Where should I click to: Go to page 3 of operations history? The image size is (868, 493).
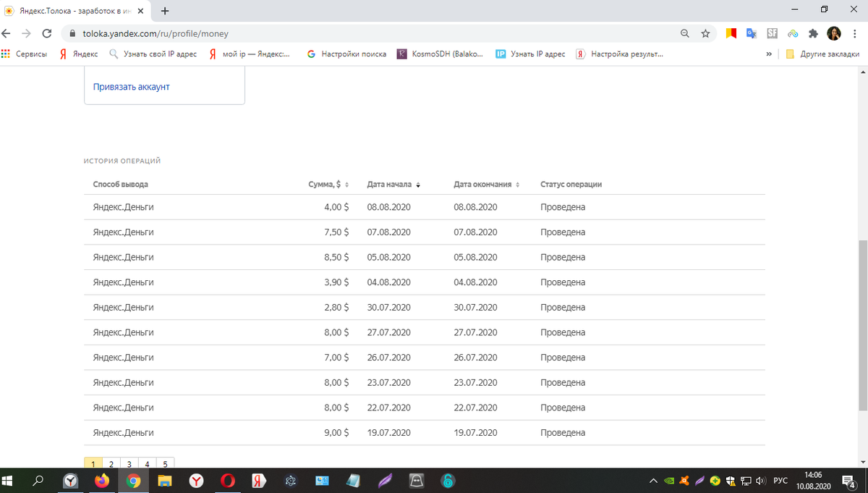click(129, 463)
